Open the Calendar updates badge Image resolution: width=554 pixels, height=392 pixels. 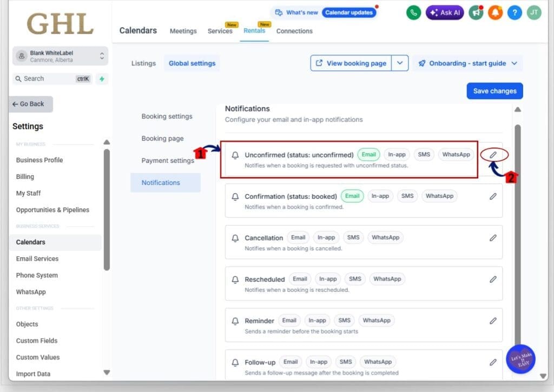(x=349, y=13)
